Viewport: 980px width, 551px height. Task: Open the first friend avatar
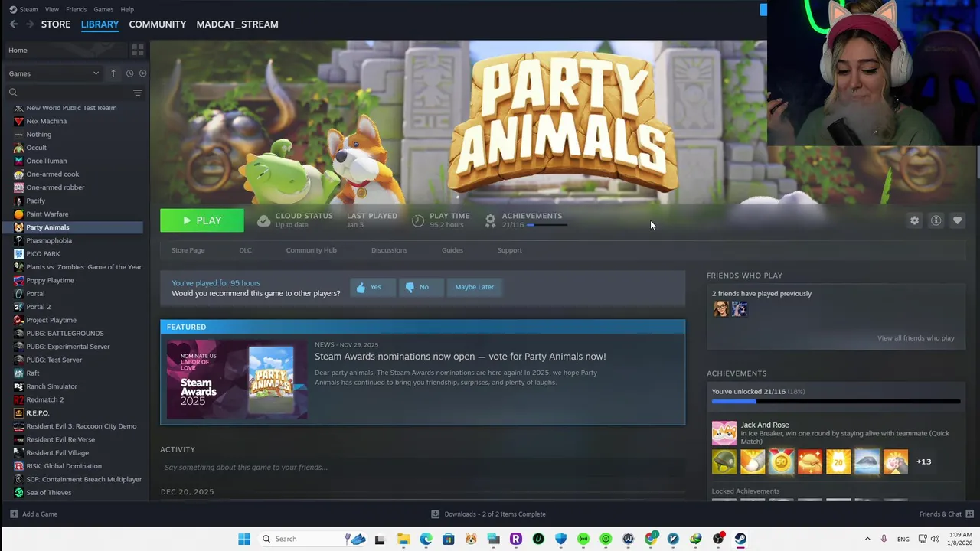[x=720, y=308]
